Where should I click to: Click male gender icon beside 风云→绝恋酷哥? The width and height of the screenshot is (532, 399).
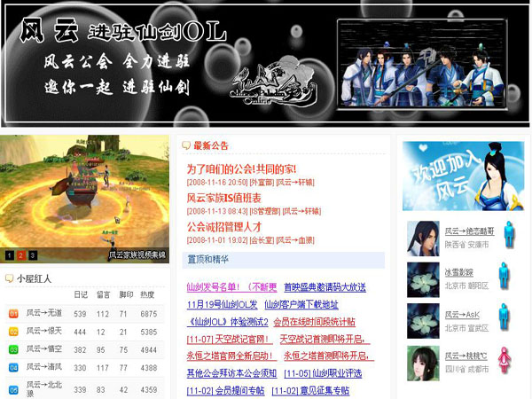(509, 234)
